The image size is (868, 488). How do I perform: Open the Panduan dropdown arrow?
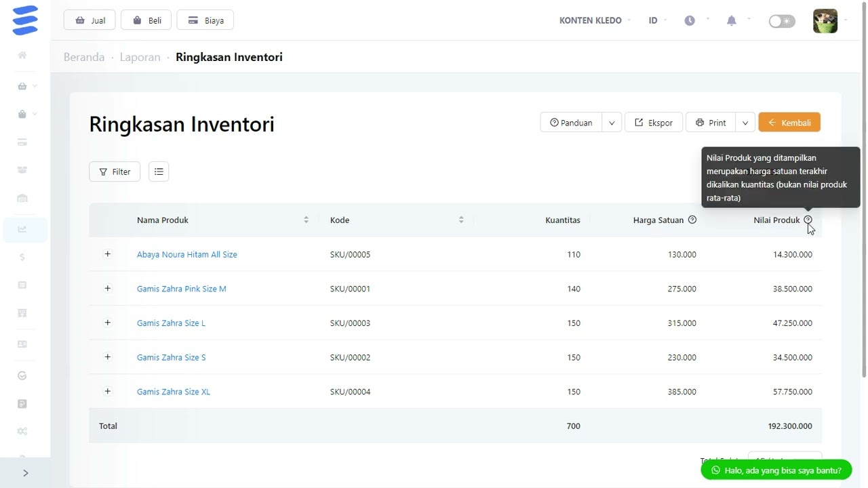(612, 123)
